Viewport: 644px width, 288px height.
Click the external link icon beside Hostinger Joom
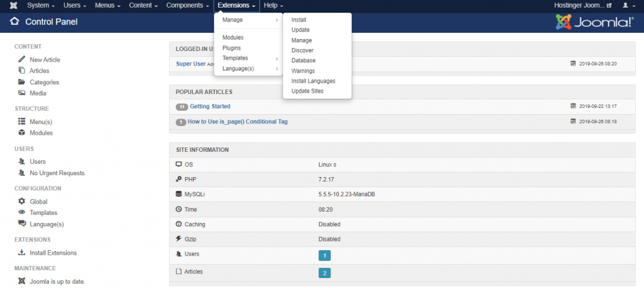(x=609, y=6)
